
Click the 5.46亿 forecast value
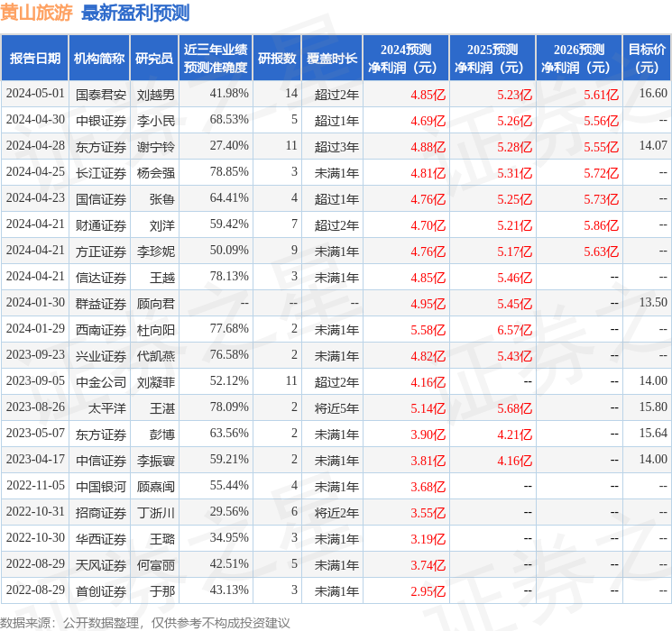pos(515,278)
